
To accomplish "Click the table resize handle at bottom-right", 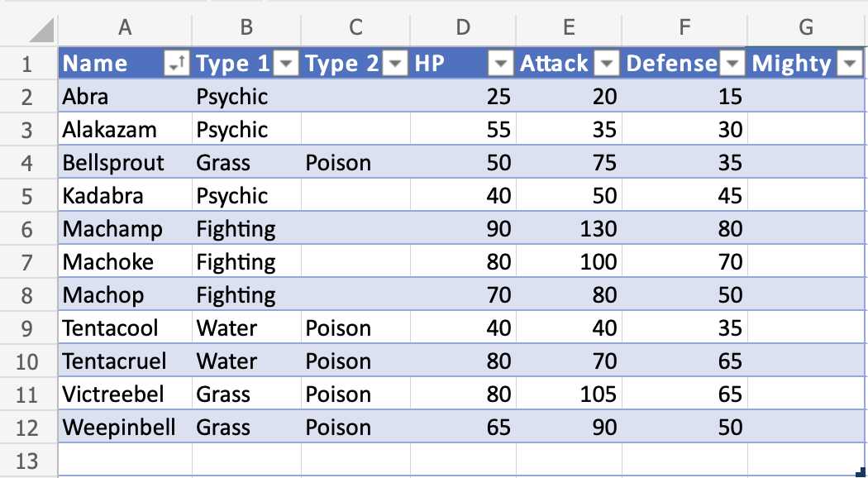I will 862,472.
